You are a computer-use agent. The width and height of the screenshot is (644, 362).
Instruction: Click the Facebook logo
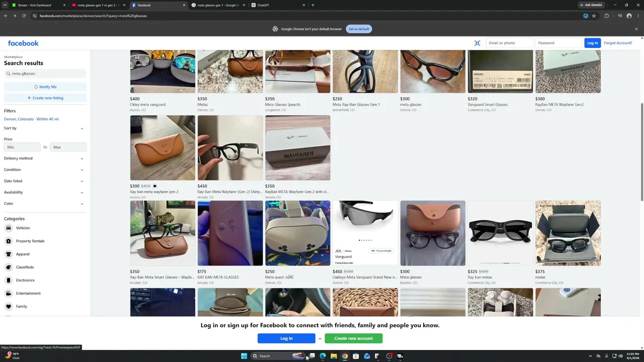[23, 43]
